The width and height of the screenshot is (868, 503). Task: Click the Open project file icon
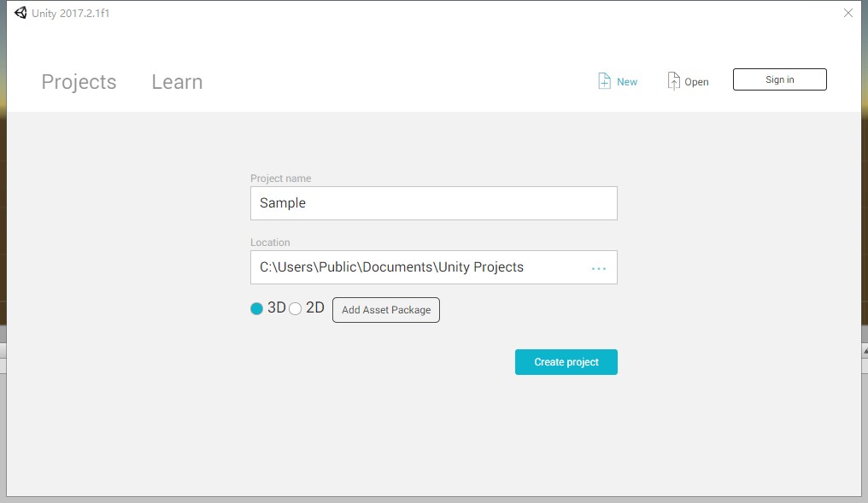pos(674,81)
